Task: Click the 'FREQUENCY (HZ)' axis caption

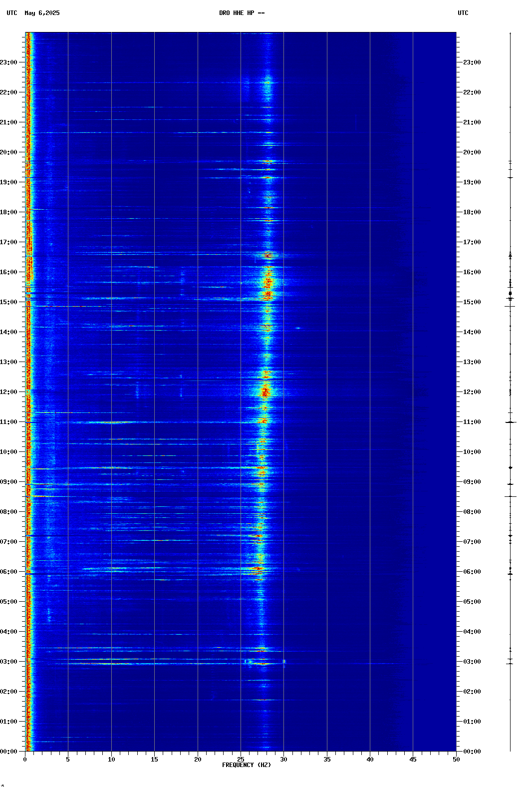Action: (247, 765)
